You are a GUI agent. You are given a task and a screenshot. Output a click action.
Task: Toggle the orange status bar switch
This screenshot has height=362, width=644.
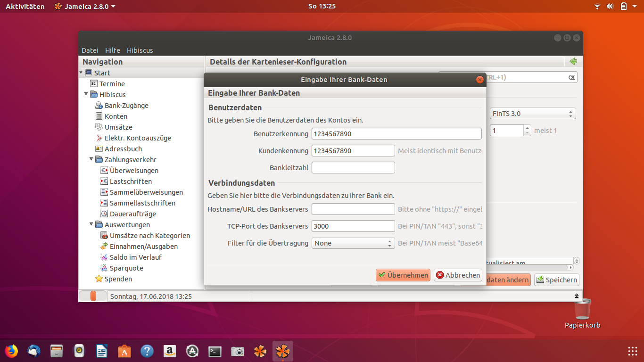92,296
